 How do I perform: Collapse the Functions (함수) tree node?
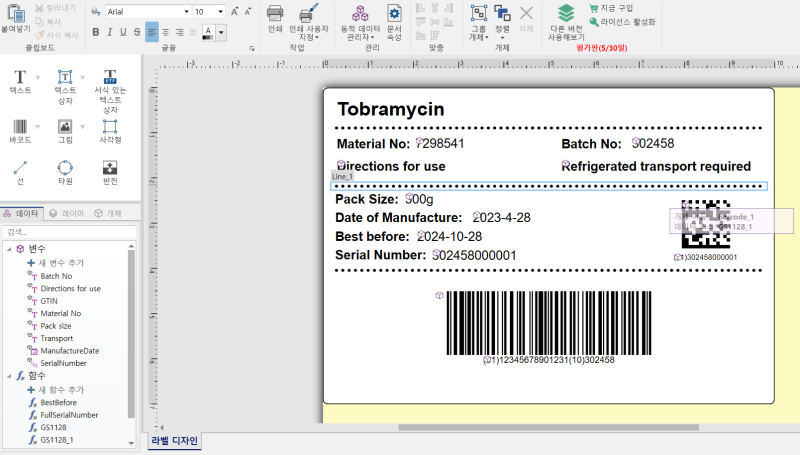[9, 376]
